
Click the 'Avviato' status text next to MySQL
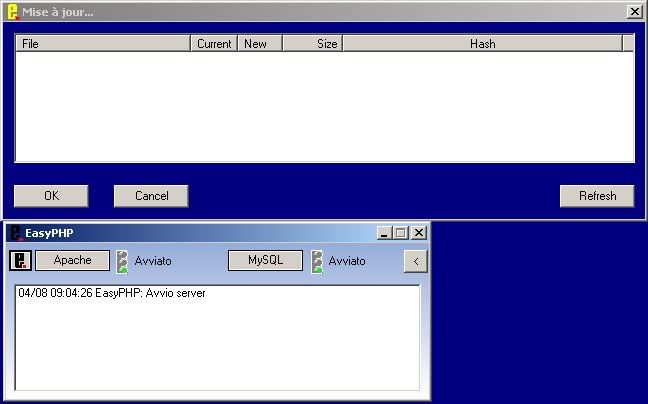click(347, 261)
